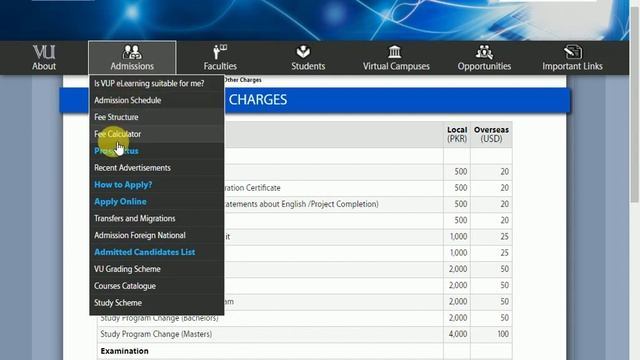
Task: Open the Admissions navigation label
Action: click(x=132, y=66)
